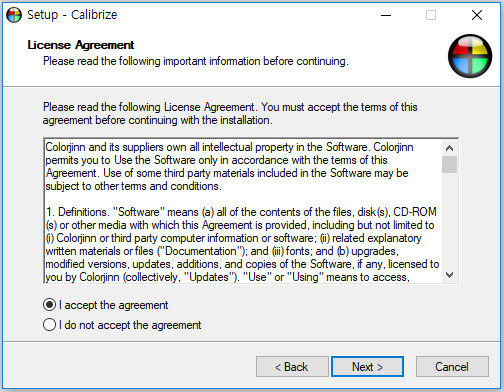Continue installation with the 'Next >' button
Viewport: 504px width, 392px height.
pos(367,367)
